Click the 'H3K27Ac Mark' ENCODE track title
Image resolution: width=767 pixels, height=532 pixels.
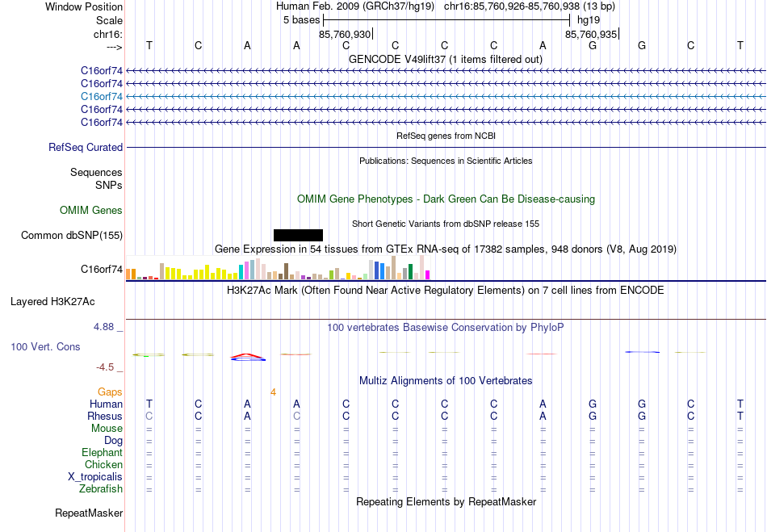445,291
